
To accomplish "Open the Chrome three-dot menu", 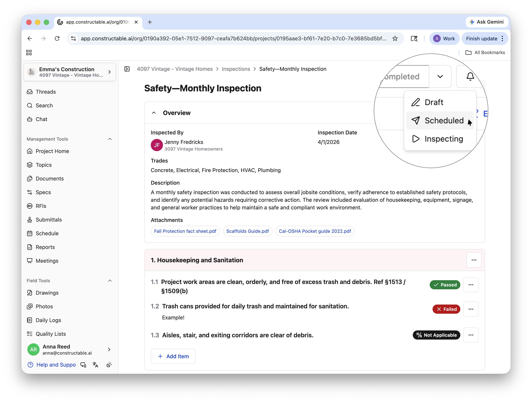I will pyautogui.click(x=502, y=38).
